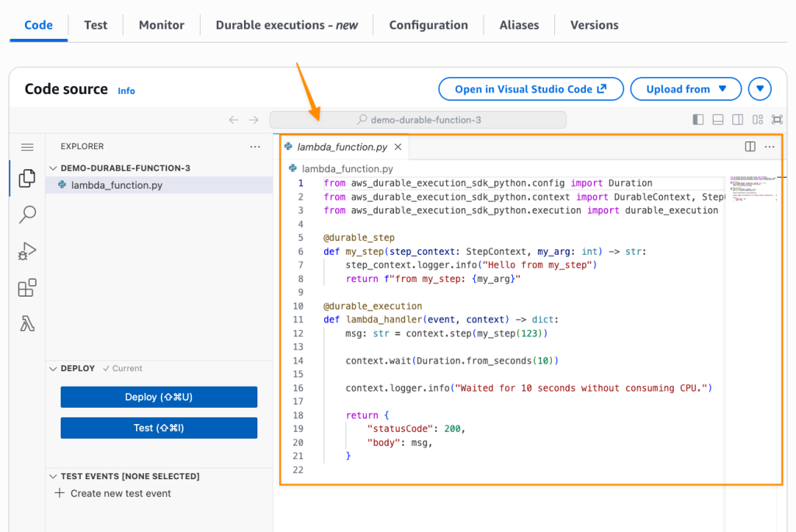Screen dimensions: 796x532
Task: Open the Run and Debug view
Action: (26, 251)
